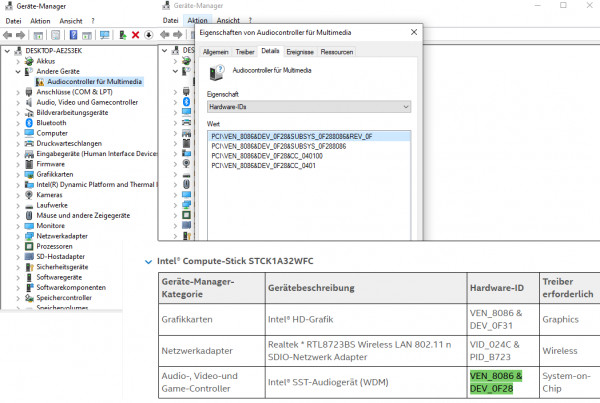Open the ? help menu next to Ansicht above the Properties toolbar icon
This screenshot has width=600, height=403.
(x=93, y=21)
